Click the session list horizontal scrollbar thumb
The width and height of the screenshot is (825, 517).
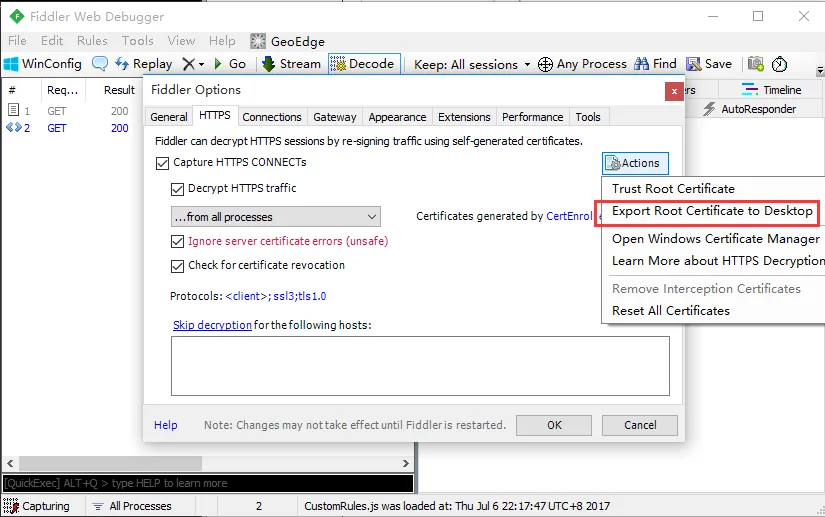point(110,463)
